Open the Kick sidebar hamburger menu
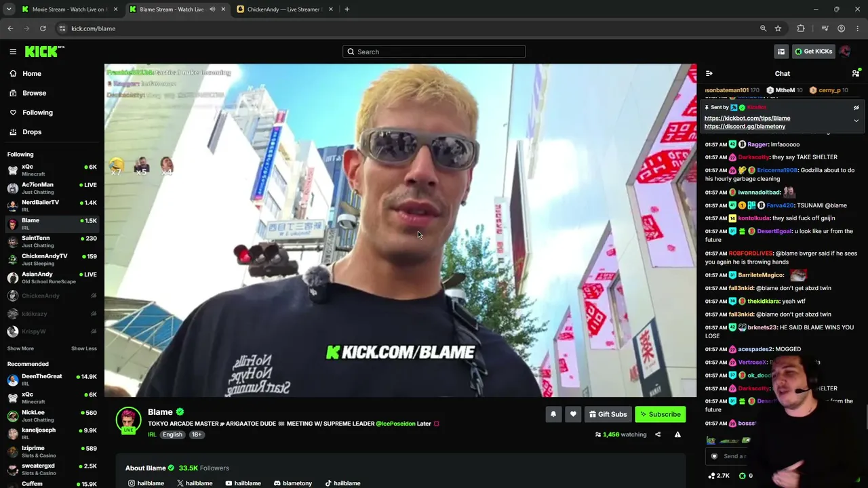The width and height of the screenshot is (868, 488). tap(13, 52)
